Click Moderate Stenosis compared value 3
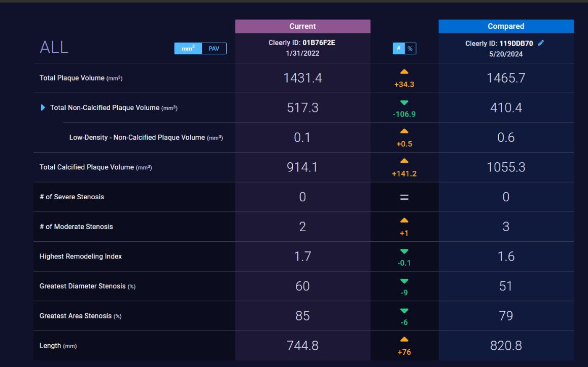 pos(506,227)
